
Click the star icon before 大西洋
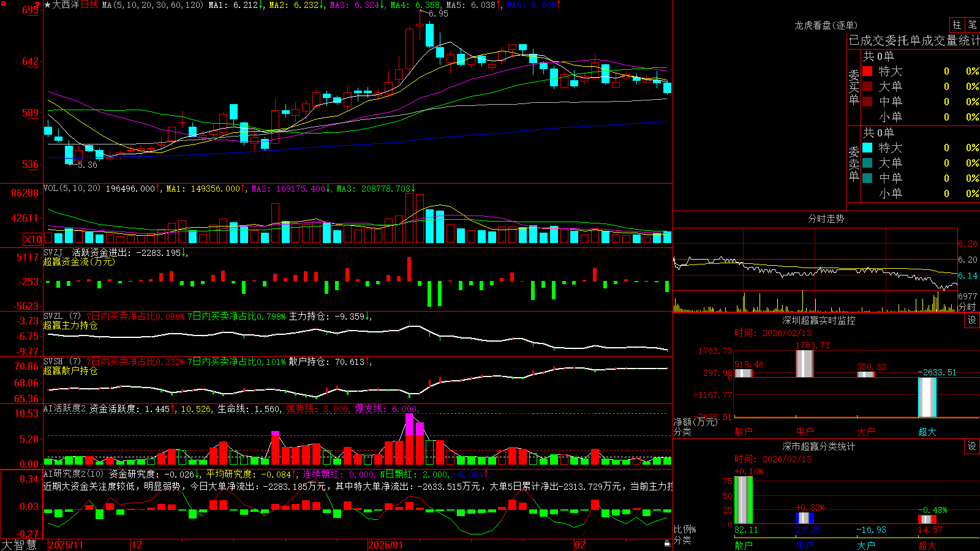(x=48, y=5)
